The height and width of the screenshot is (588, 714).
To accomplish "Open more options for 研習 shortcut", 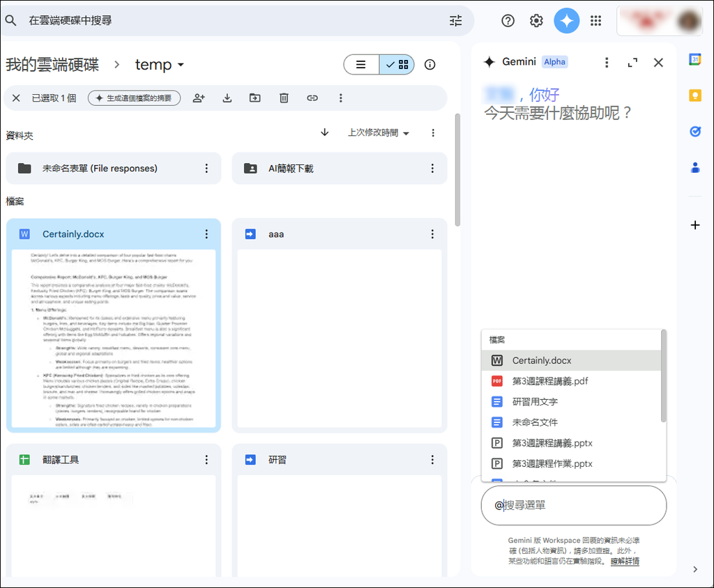I will point(432,460).
